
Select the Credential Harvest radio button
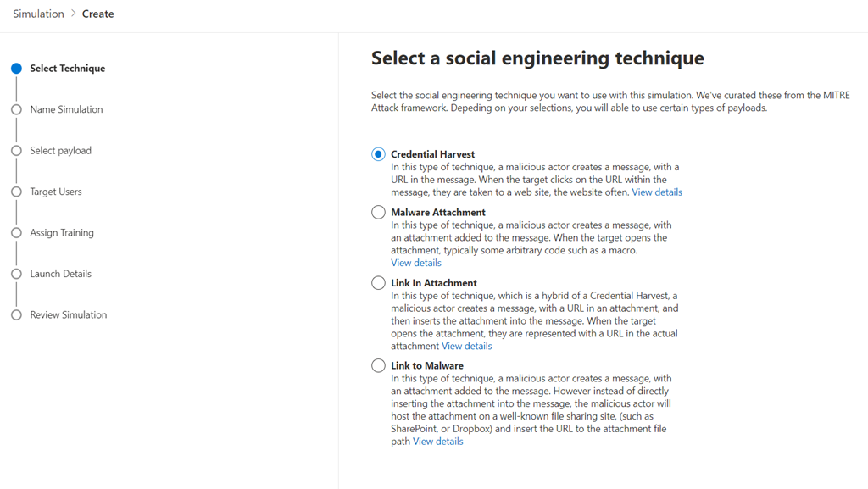[x=378, y=154]
